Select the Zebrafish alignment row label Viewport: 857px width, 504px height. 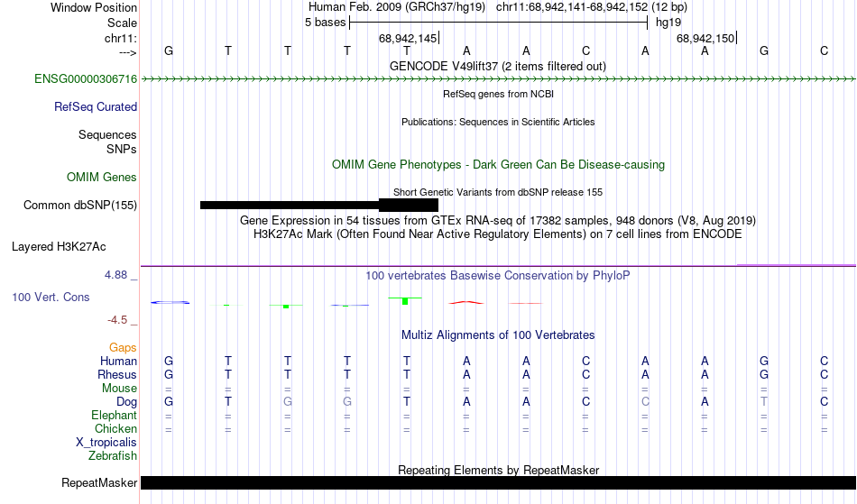[113, 456]
